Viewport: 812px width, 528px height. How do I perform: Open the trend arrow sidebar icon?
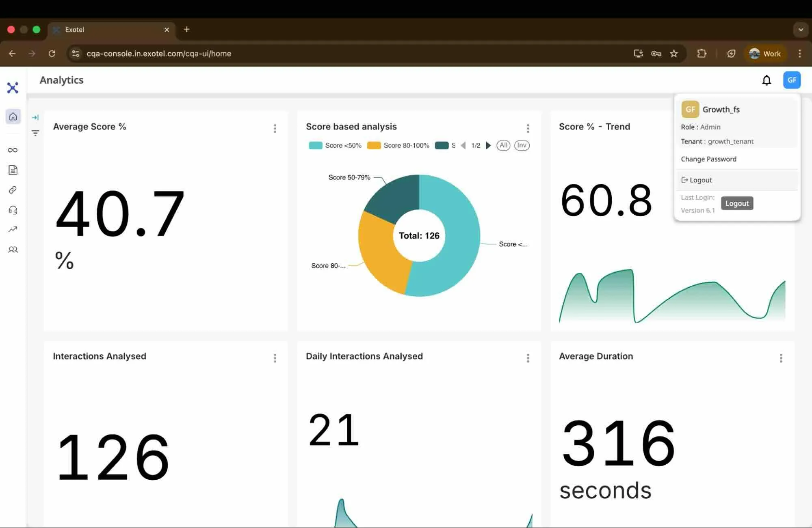[13, 229]
